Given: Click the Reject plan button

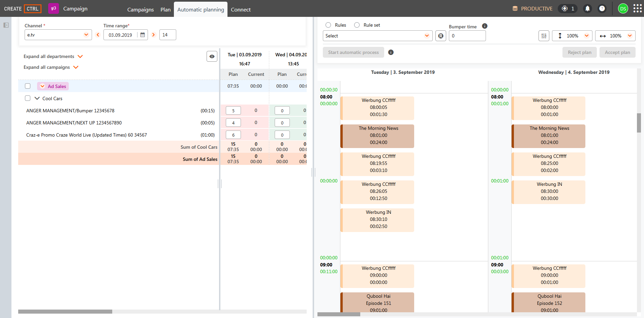Looking at the screenshot, I should click(580, 52).
